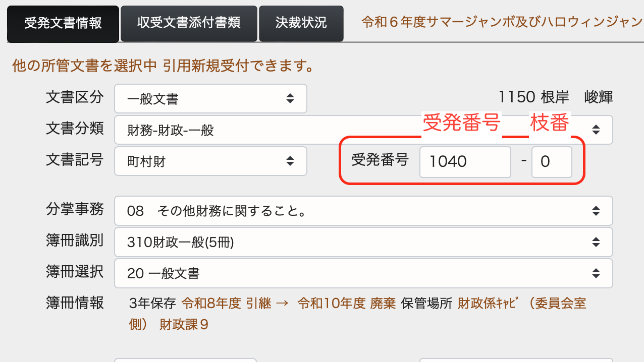The width and height of the screenshot is (644, 362).
Task: Click the 令和8年度 引継 text
Action: pos(226,304)
